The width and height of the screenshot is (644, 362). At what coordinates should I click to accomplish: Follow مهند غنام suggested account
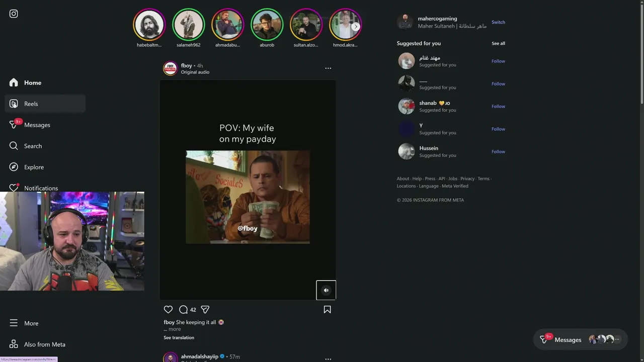[498, 61]
